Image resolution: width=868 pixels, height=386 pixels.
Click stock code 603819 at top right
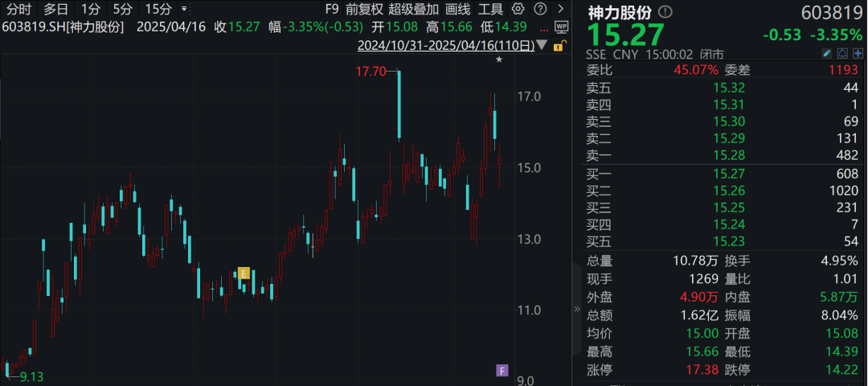[x=832, y=13]
